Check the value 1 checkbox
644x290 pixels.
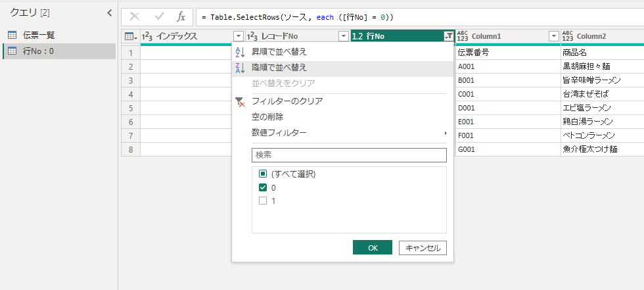pyautogui.click(x=263, y=201)
